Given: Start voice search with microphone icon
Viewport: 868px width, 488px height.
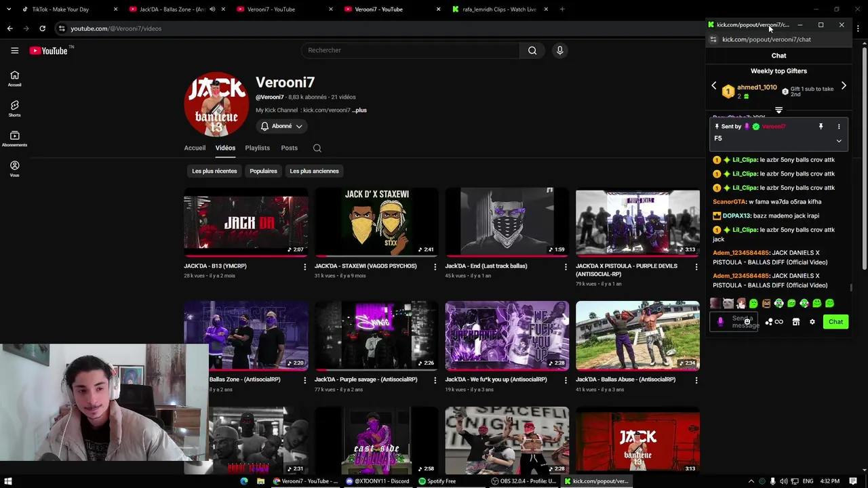Looking at the screenshot, I should coord(559,50).
